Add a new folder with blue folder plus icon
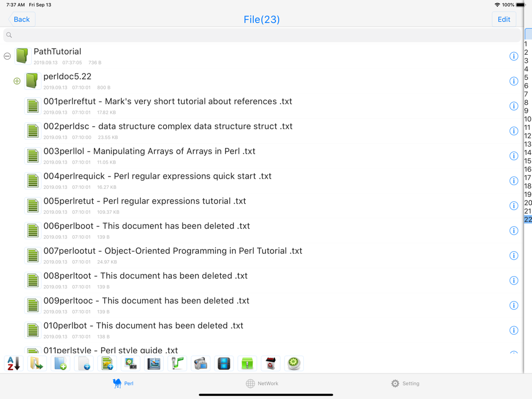The height and width of the screenshot is (399, 532). (61, 363)
